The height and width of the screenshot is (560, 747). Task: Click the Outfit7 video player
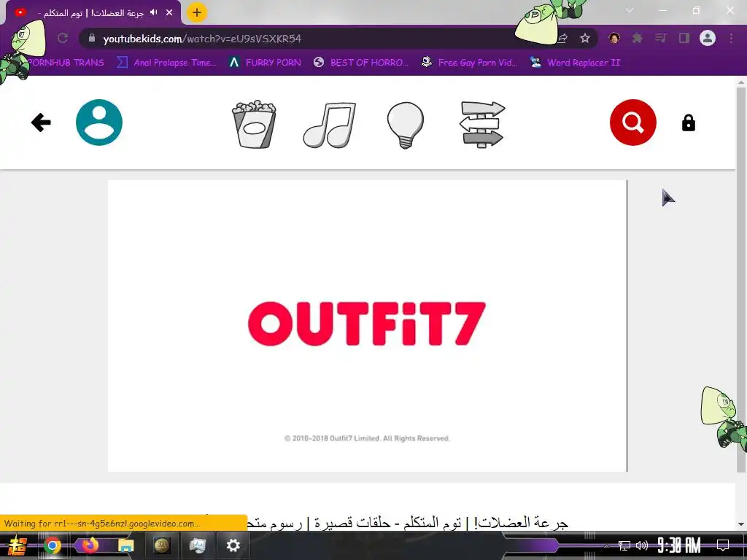(x=368, y=326)
